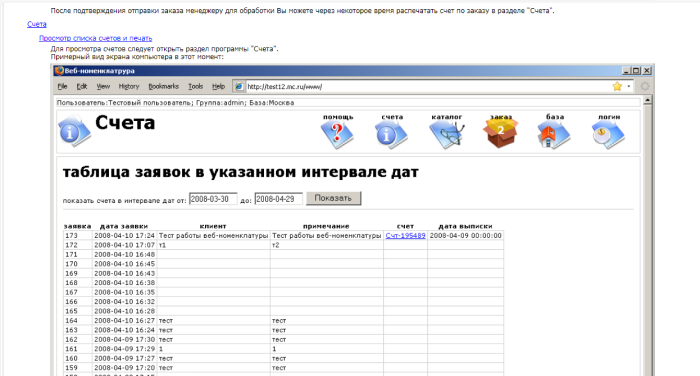
Task: Click the дата выписки column header
Action: (x=465, y=226)
